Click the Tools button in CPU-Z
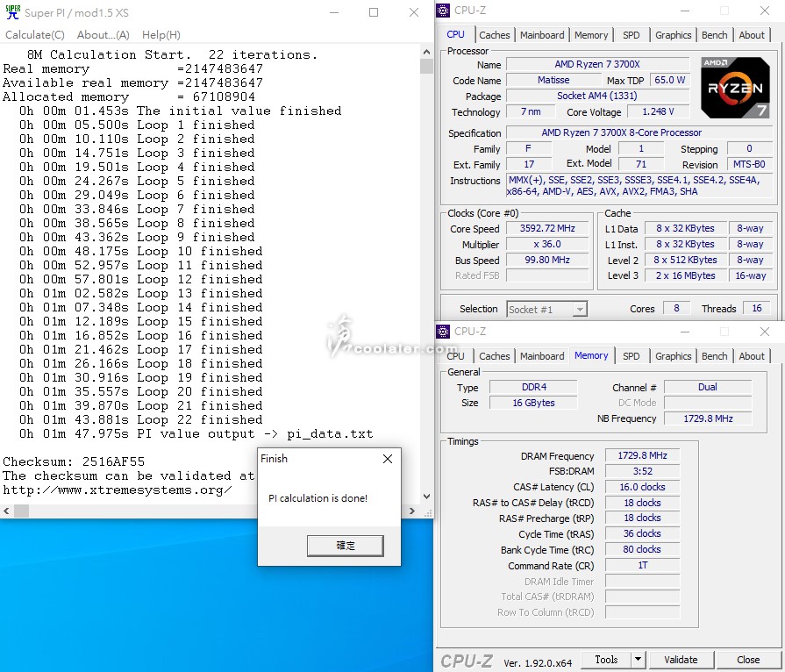The image size is (785, 672). 606,660
